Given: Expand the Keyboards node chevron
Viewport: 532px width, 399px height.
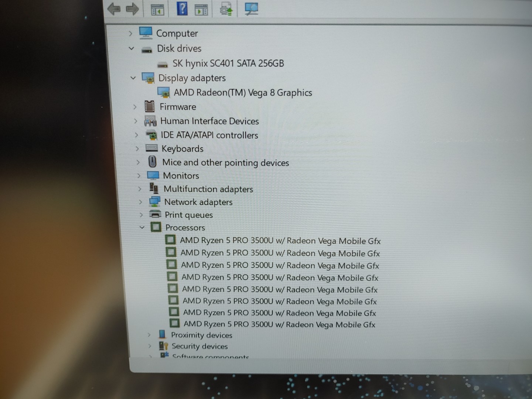Looking at the screenshot, I should (137, 149).
